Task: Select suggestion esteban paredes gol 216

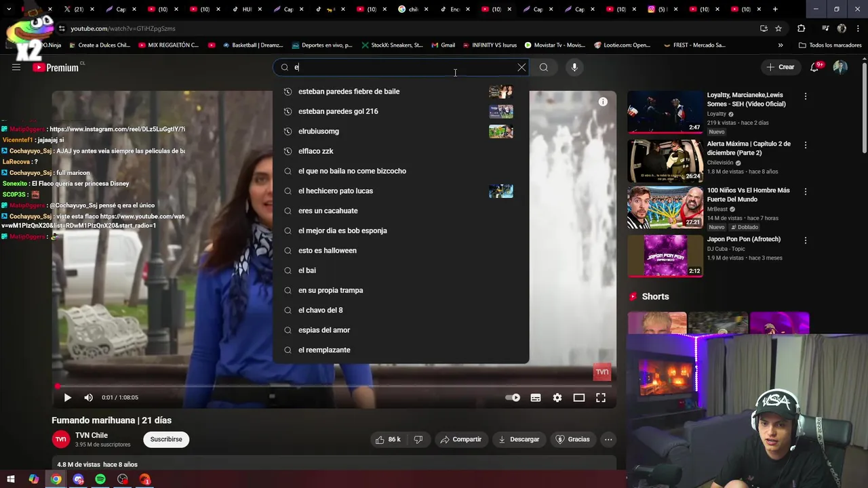Action: click(x=401, y=111)
